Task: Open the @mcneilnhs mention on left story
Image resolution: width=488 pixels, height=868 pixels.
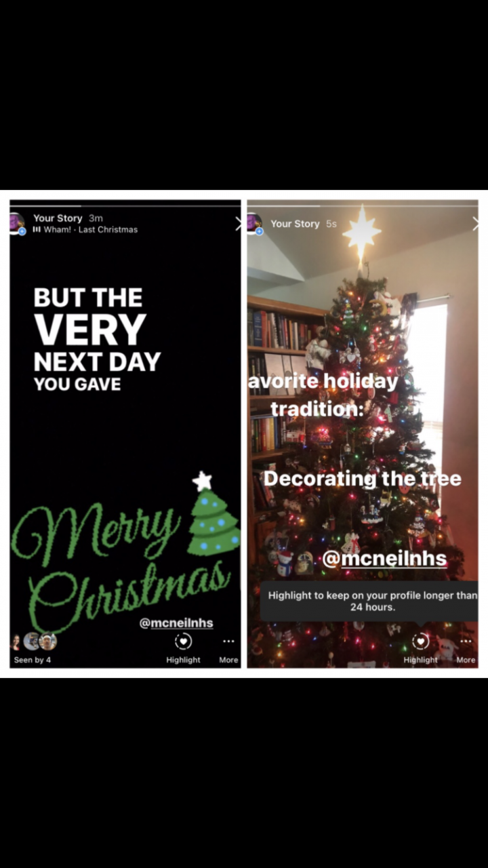Action: coord(176,623)
